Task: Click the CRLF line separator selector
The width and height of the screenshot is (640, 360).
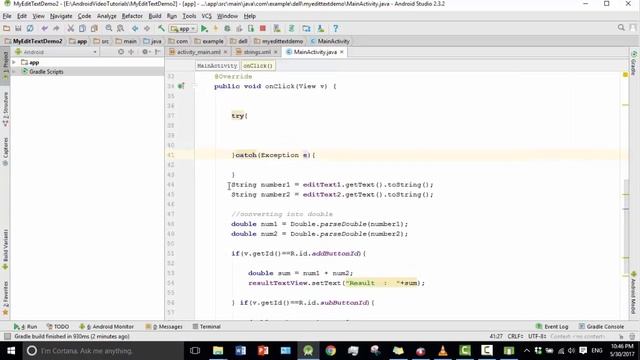Action: 516,336
